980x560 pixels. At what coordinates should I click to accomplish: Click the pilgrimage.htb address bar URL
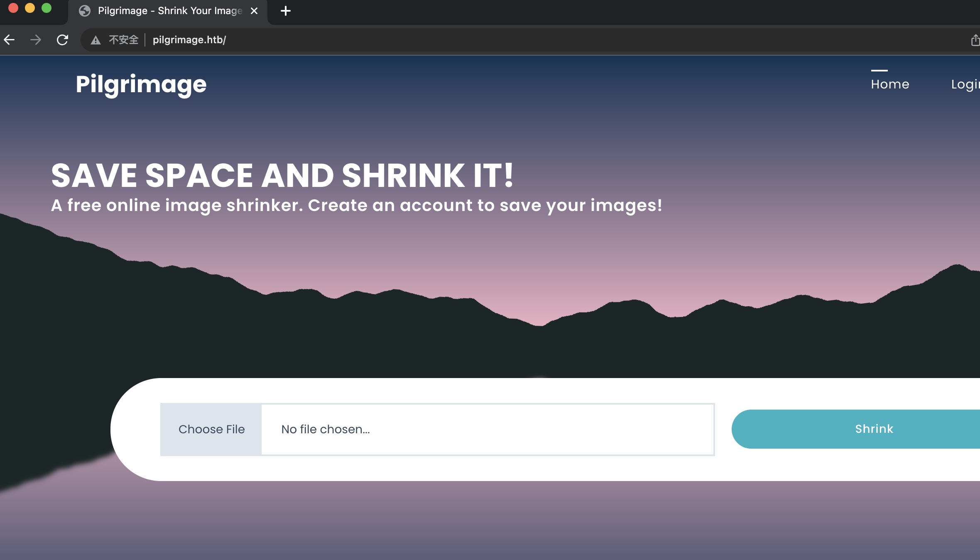[x=189, y=40]
